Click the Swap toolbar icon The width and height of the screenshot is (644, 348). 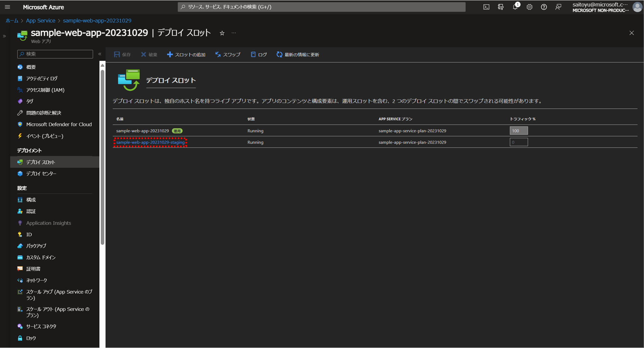(x=218, y=55)
